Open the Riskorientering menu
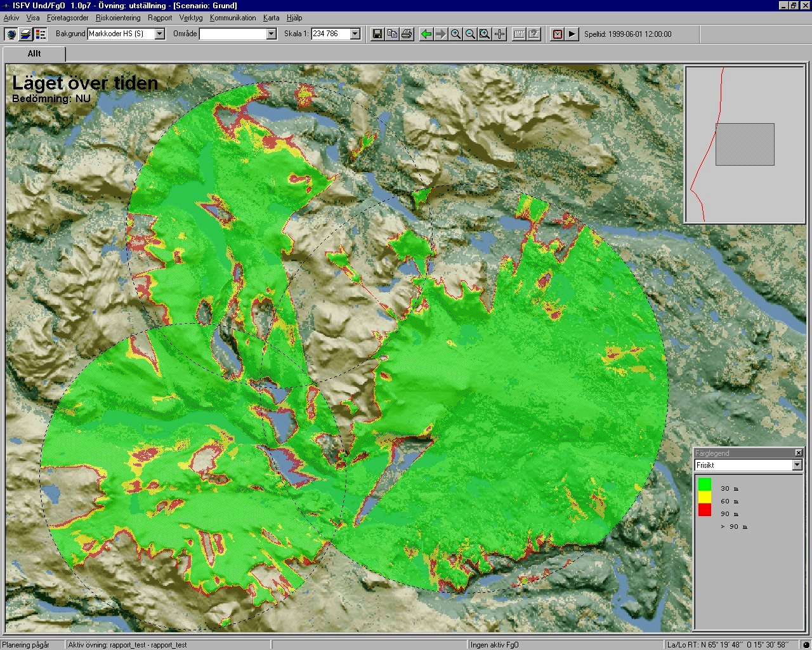Viewport: 812px width, 650px height. [x=118, y=18]
